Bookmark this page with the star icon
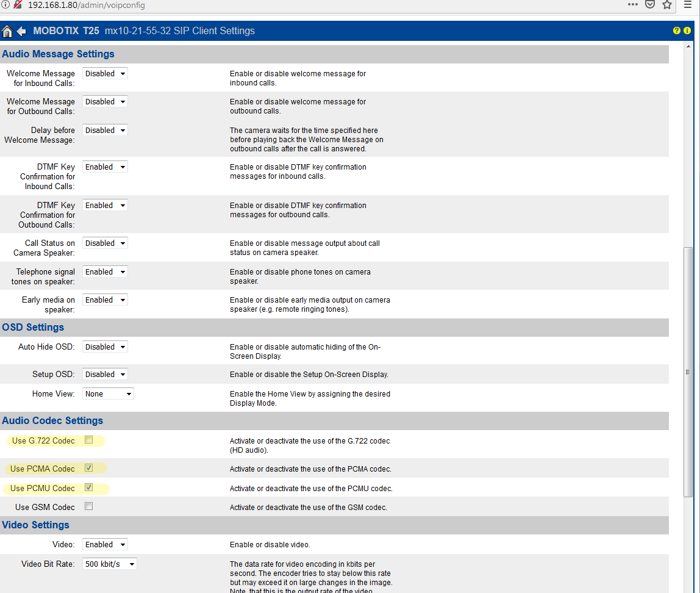 (x=667, y=5)
